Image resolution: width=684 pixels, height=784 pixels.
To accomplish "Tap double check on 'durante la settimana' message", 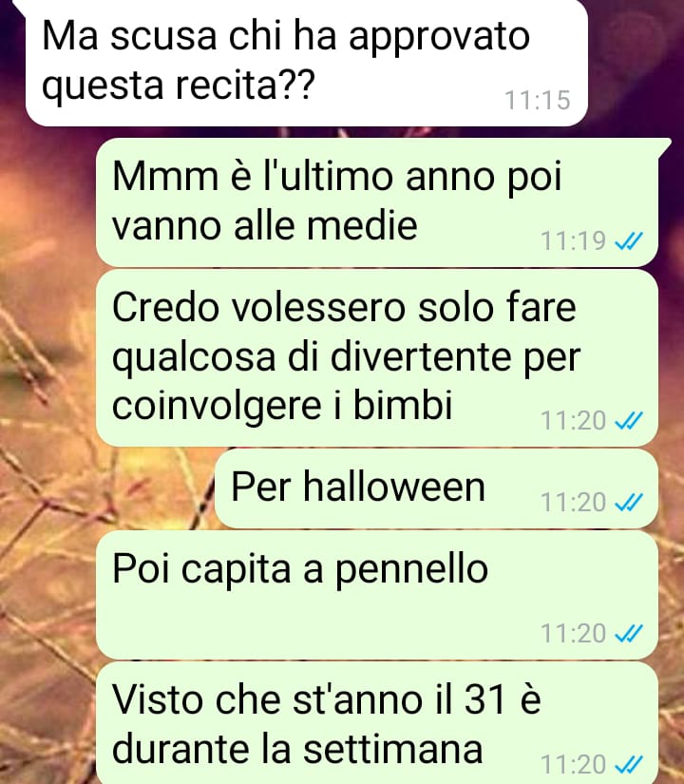I will pyautogui.click(x=629, y=764).
